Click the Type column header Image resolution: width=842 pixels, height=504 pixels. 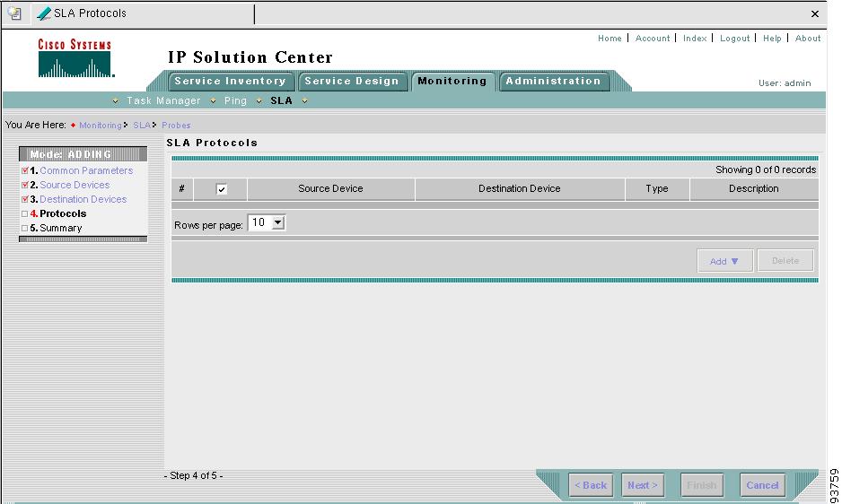(x=657, y=189)
